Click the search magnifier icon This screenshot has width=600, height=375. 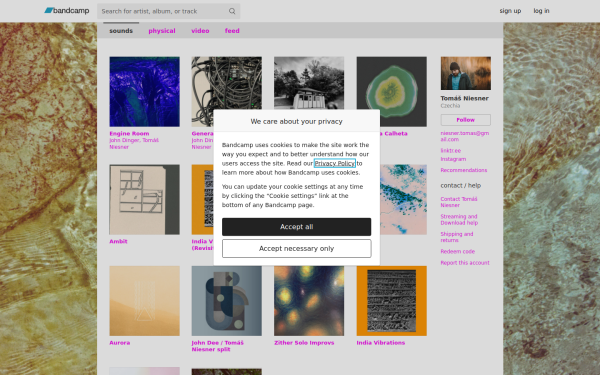coord(232,11)
